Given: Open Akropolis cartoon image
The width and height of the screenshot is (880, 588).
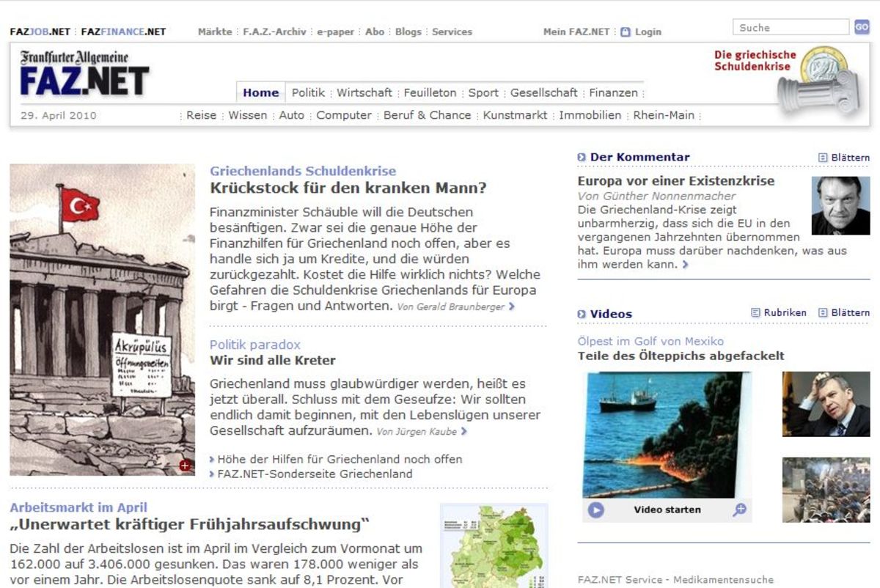Looking at the screenshot, I should 103,320.
